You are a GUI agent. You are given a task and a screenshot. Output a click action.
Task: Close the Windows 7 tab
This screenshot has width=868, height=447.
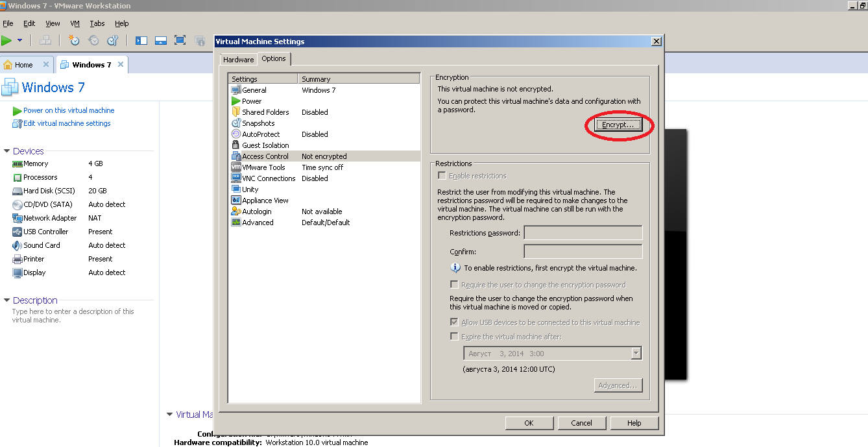coord(121,64)
